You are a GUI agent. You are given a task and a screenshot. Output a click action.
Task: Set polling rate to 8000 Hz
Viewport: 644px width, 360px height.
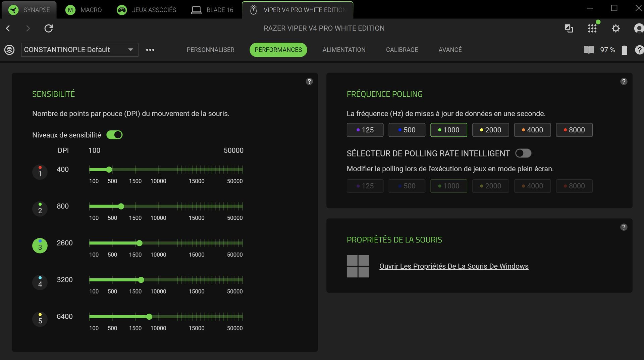click(x=574, y=130)
